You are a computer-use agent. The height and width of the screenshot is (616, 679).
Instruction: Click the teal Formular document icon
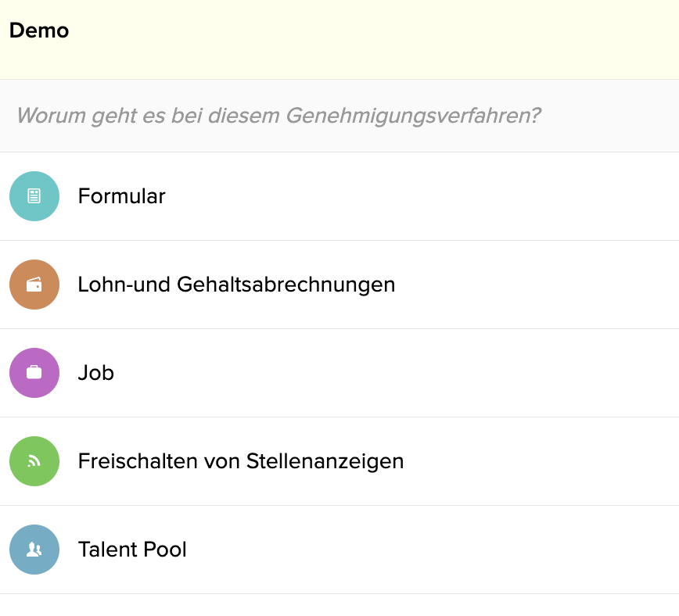coord(34,196)
